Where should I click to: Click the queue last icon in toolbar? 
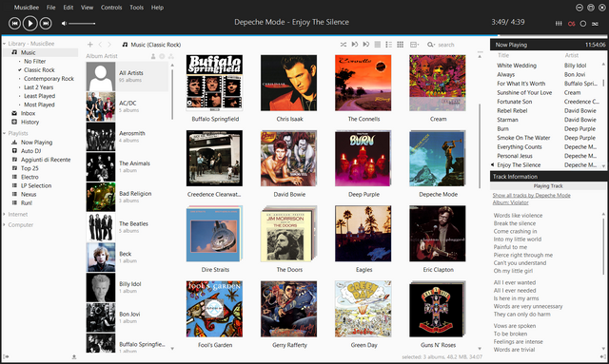click(365, 45)
